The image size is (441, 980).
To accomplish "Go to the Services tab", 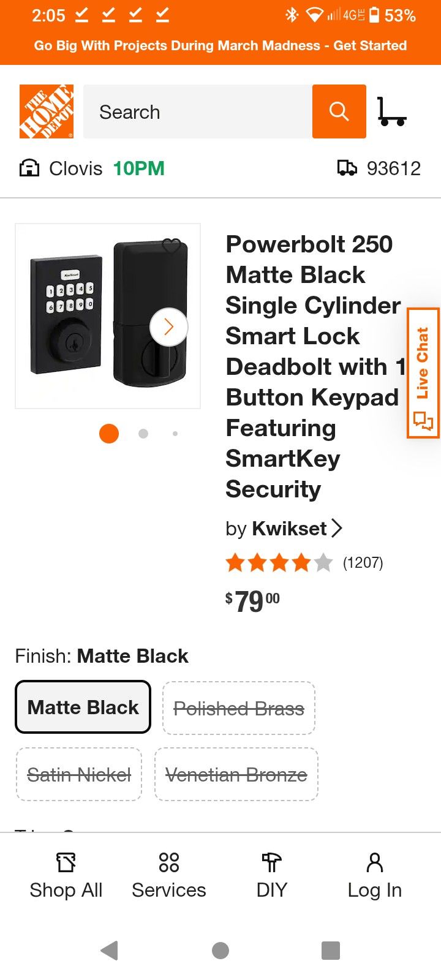I will pyautogui.click(x=169, y=876).
